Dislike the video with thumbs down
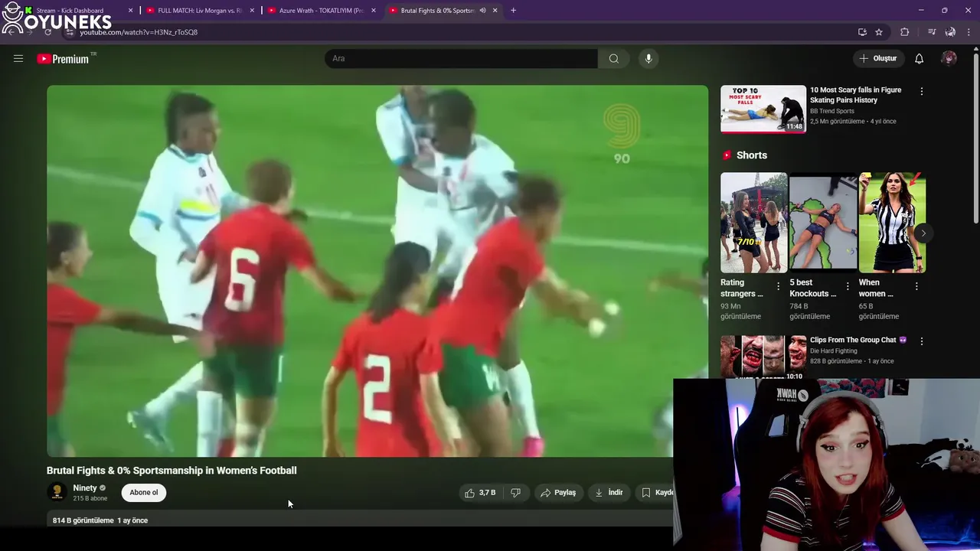Image resolution: width=980 pixels, height=551 pixels. click(516, 493)
